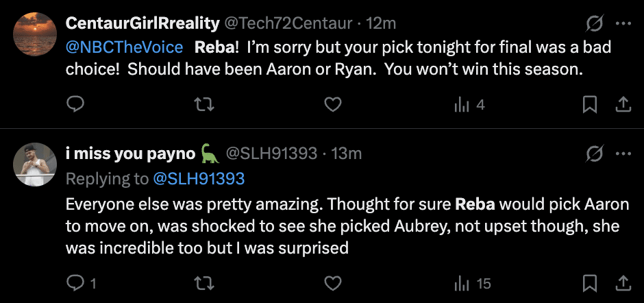View analytics showing 15 views

(x=473, y=283)
